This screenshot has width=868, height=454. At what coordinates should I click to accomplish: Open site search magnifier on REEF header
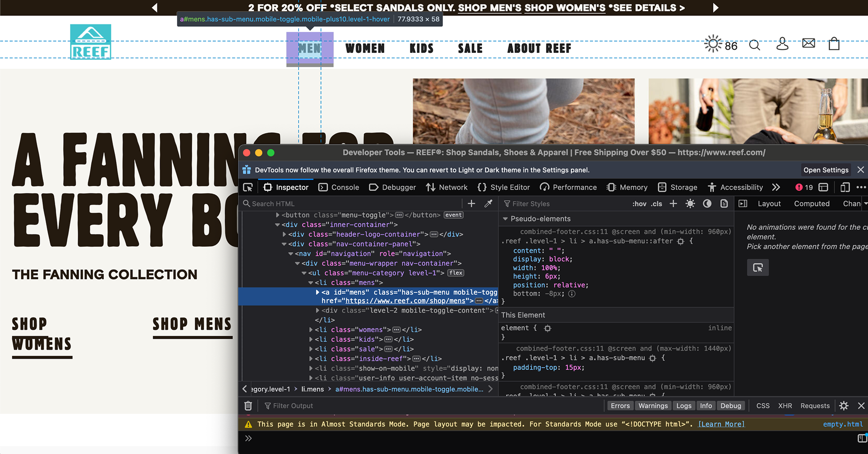point(755,45)
